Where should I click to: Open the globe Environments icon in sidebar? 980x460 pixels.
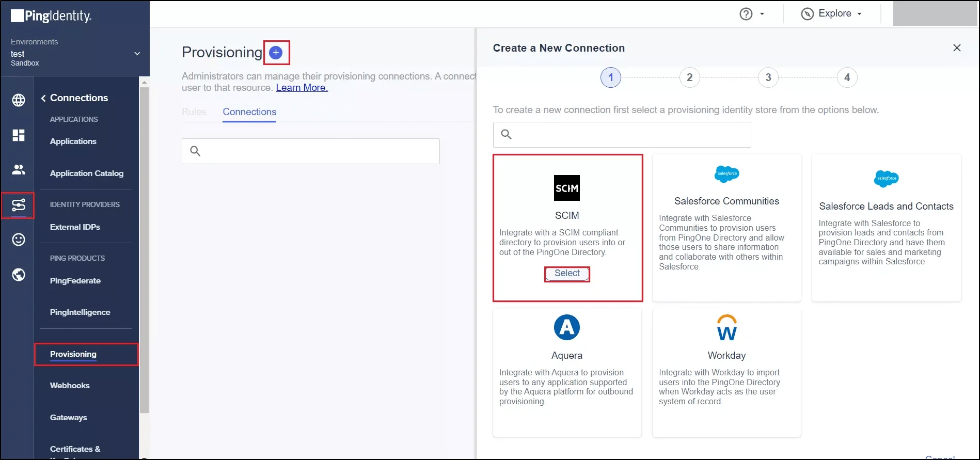point(19,100)
